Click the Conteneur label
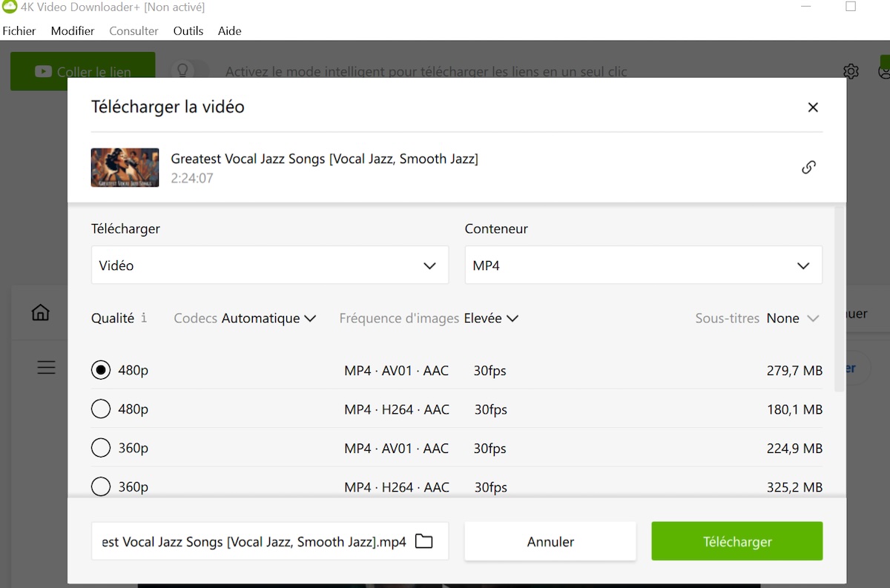 (496, 228)
